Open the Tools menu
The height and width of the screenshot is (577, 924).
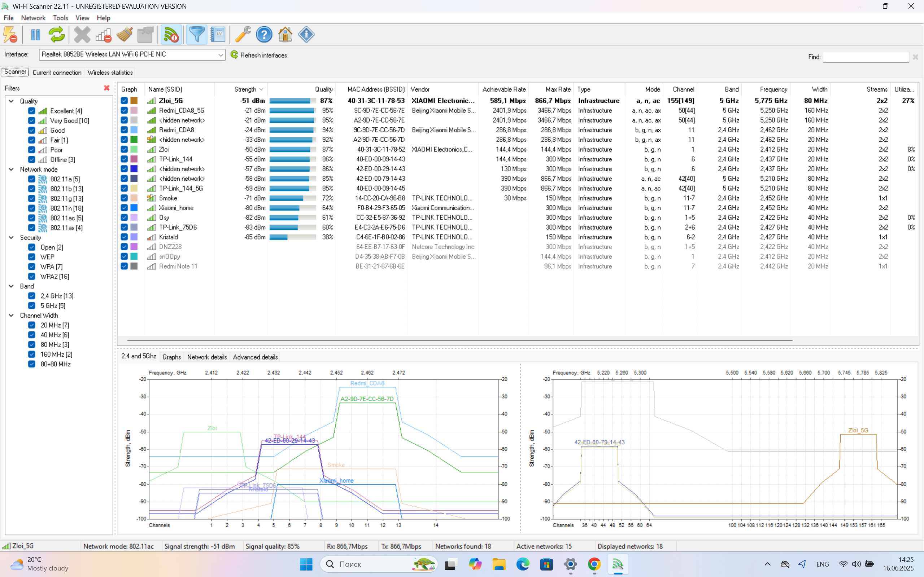(60, 18)
